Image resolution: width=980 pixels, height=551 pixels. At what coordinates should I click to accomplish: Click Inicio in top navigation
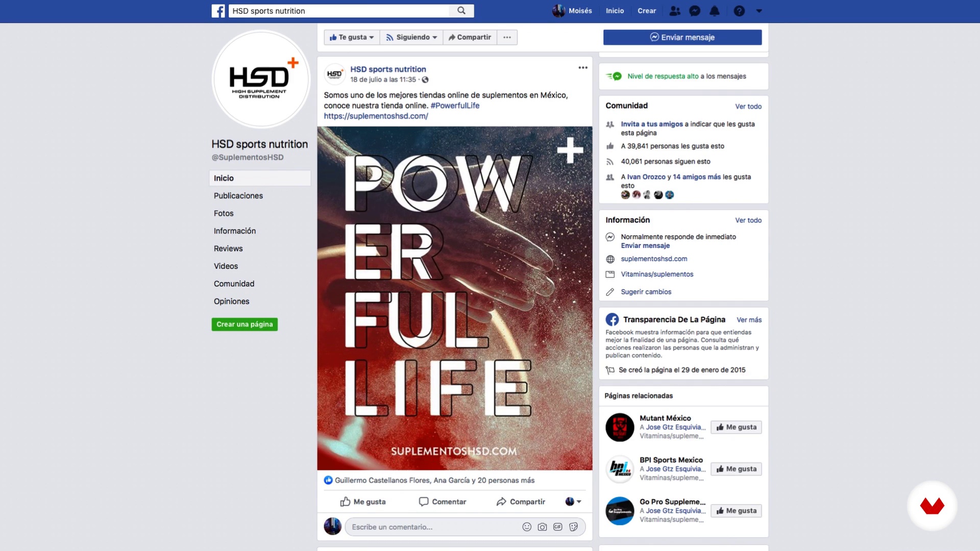coord(615,11)
